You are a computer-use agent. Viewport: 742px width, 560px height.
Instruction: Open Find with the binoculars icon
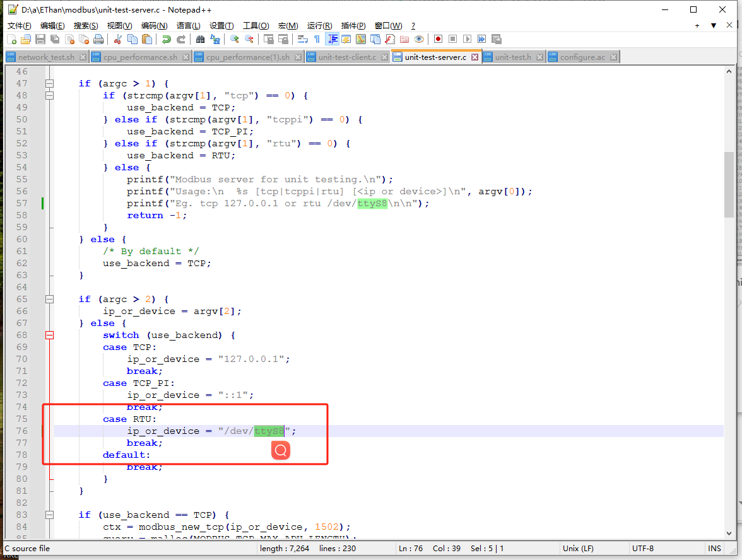tap(200, 39)
